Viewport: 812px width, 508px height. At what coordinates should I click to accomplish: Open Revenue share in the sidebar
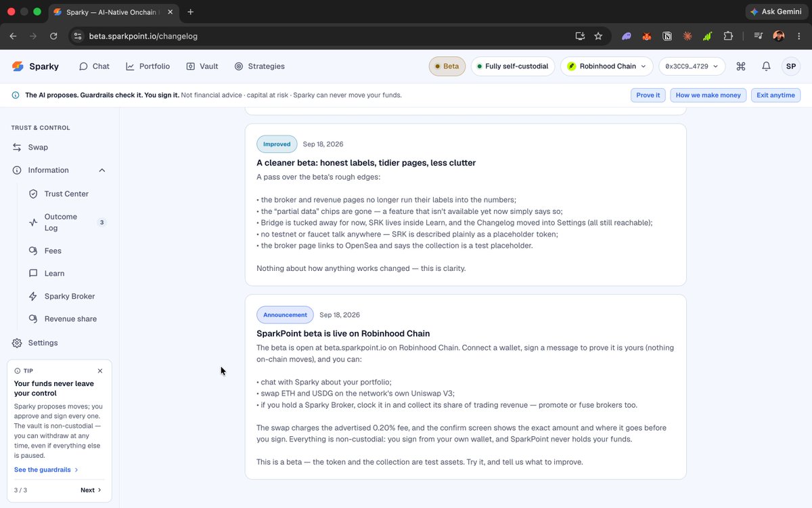click(x=66, y=319)
